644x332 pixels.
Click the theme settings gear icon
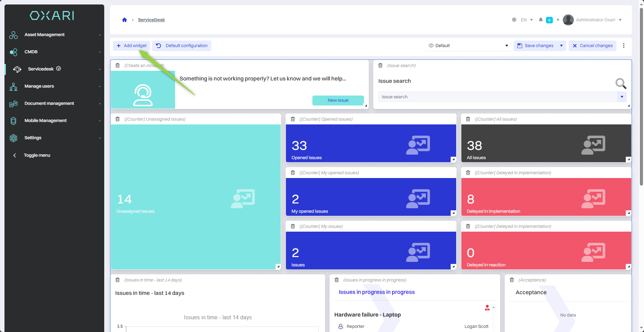tap(514, 20)
